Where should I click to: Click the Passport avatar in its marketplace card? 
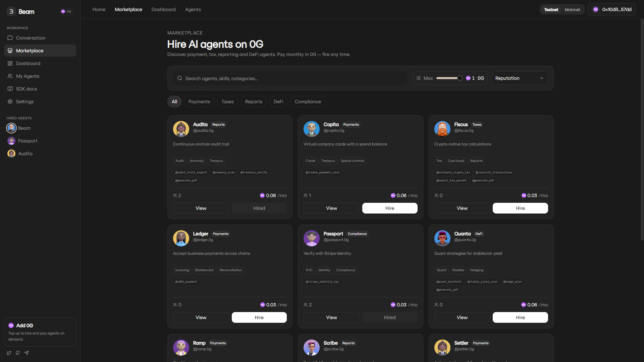click(x=312, y=238)
